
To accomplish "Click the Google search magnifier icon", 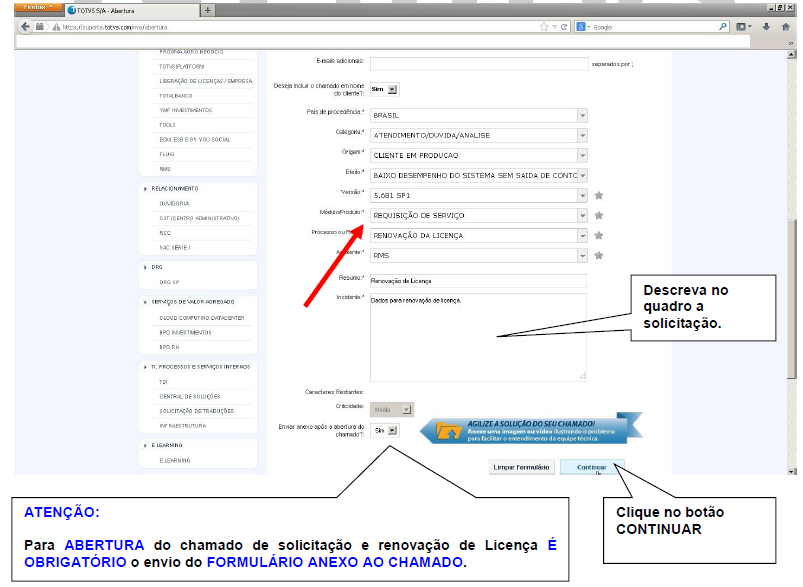I will (723, 26).
